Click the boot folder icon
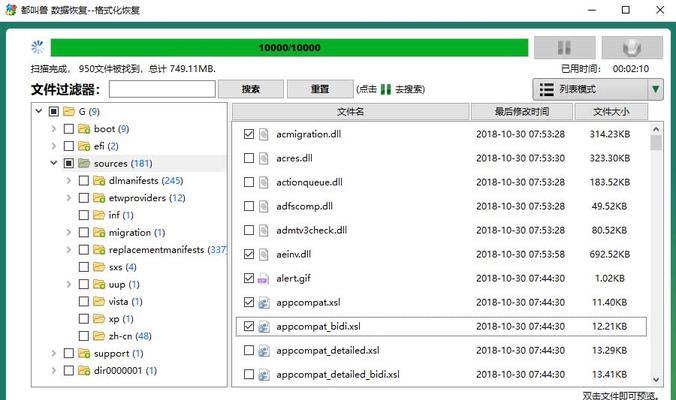The image size is (676, 400). tap(84, 129)
